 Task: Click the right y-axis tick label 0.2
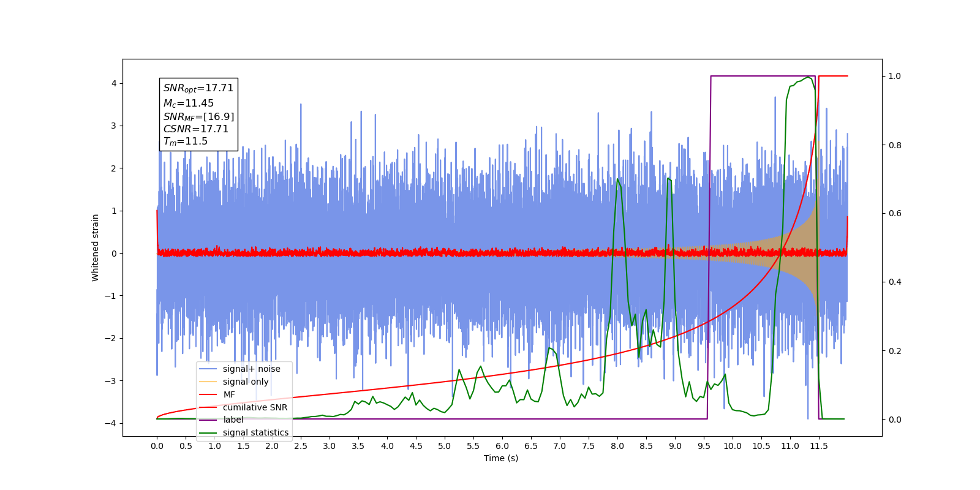coord(895,351)
